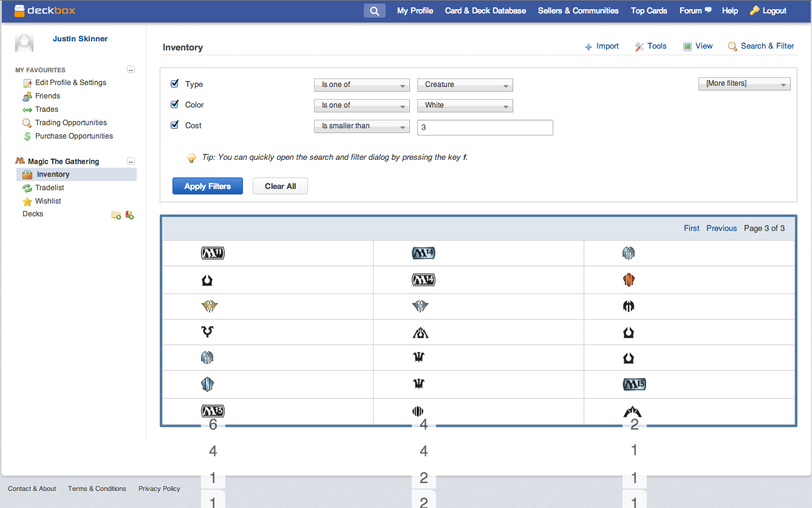Open the Sellers & Communities menu

click(x=578, y=11)
